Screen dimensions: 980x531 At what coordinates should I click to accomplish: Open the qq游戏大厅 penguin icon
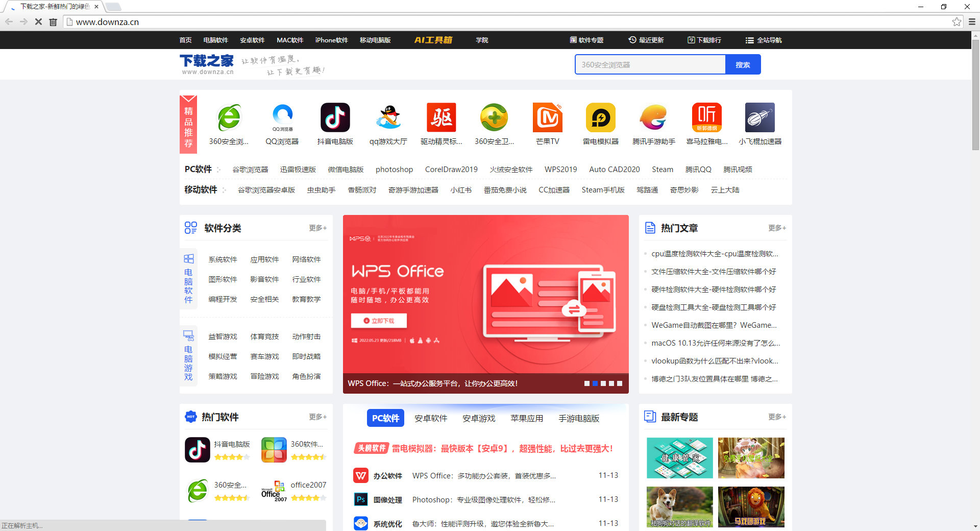click(x=388, y=117)
